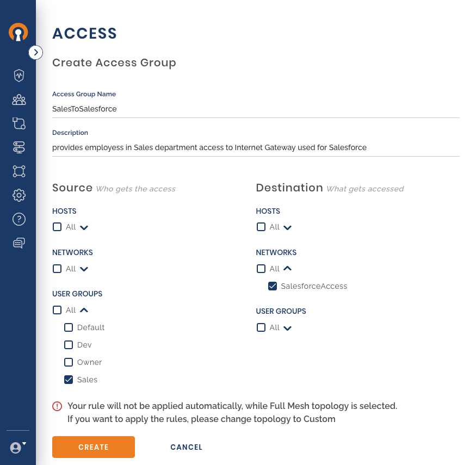
Task: Open the Users group icon in sidebar
Action: [19, 100]
